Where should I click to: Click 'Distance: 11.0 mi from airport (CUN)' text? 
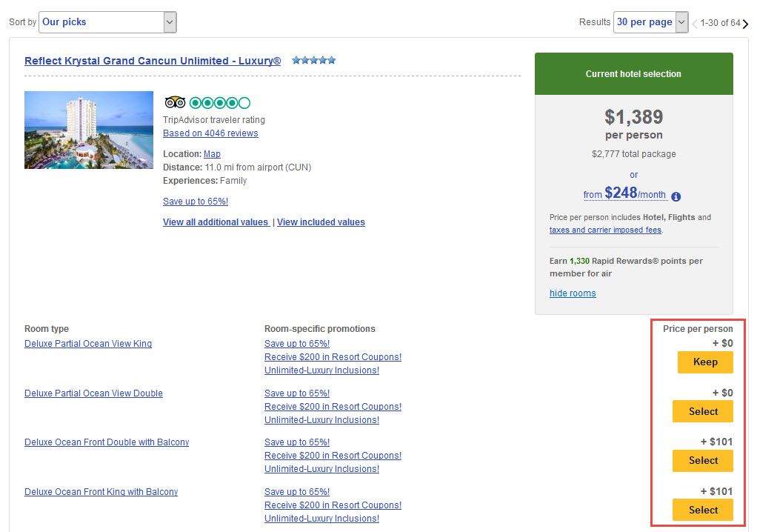pyautogui.click(x=237, y=167)
